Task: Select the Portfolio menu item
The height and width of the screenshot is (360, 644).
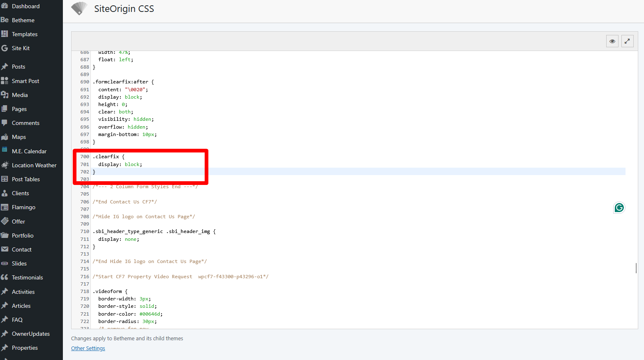Action: [23, 235]
